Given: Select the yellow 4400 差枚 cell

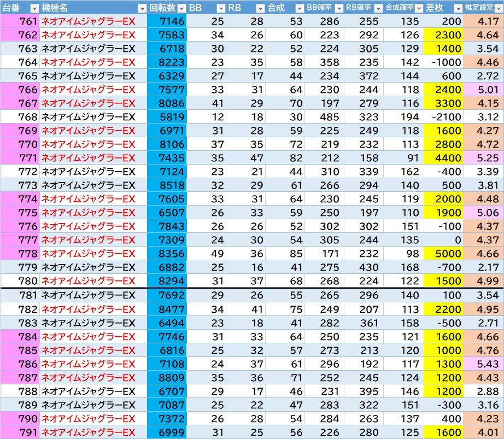Looking at the screenshot, I should coord(443,158).
